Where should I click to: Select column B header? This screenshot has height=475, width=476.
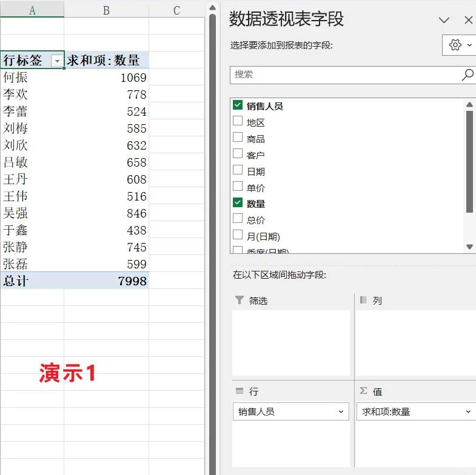[106, 10]
